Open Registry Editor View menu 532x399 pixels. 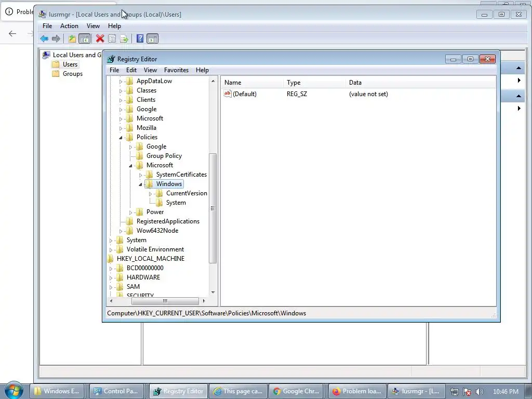150,70
